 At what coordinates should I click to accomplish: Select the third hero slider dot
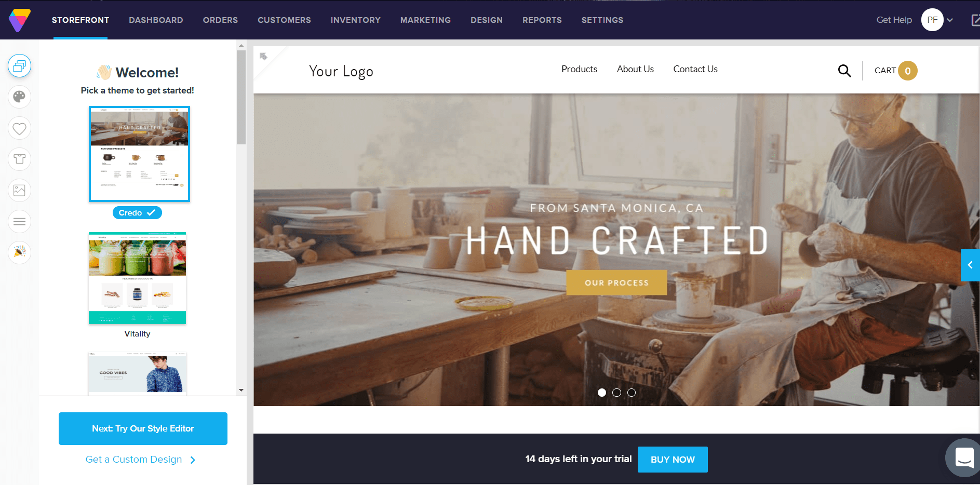point(632,393)
